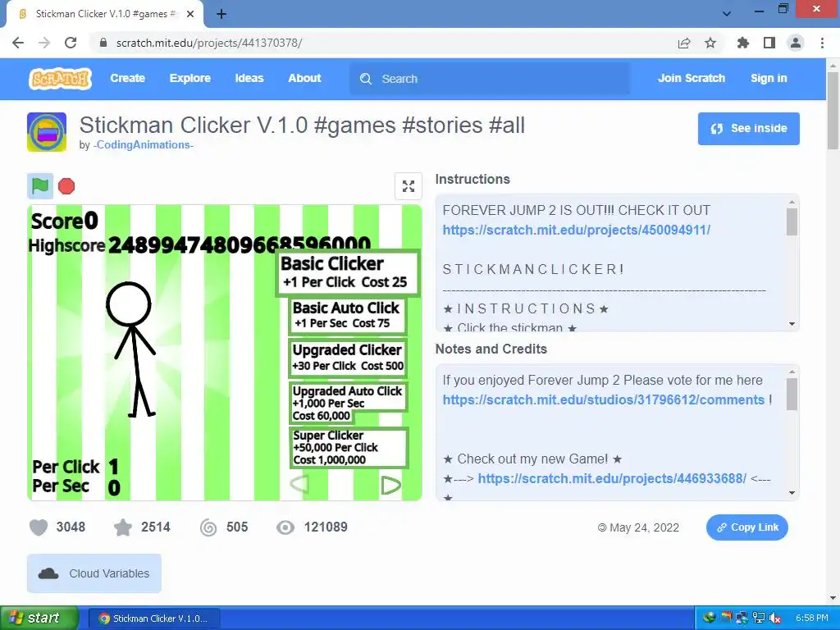Image resolution: width=840 pixels, height=630 pixels.
Task: Open the Create menu item
Action: [x=127, y=78]
